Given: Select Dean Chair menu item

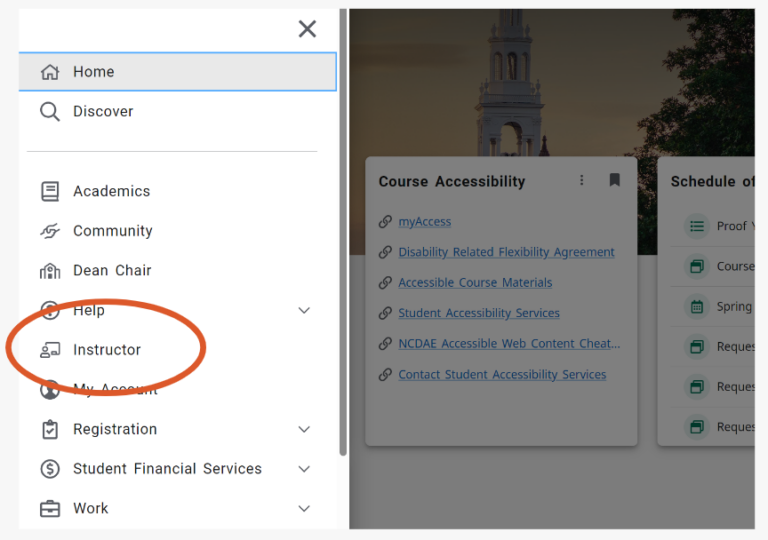Looking at the screenshot, I should pos(177,270).
